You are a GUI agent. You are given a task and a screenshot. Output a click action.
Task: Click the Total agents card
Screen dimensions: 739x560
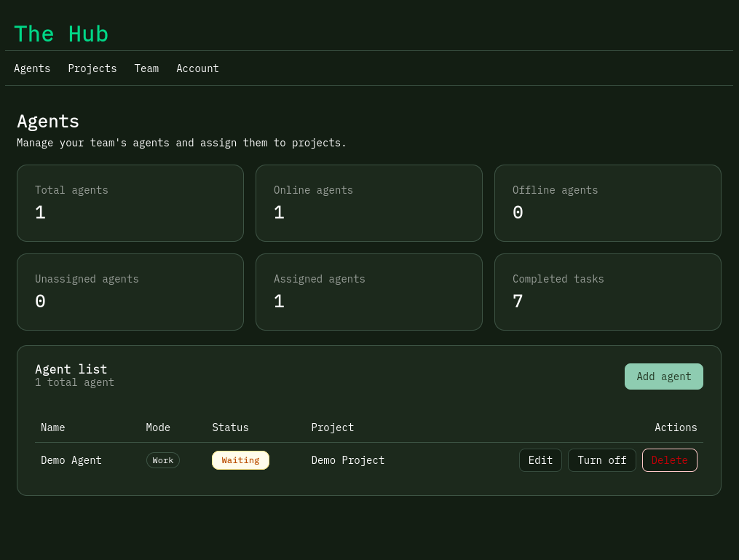click(x=130, y=202)
